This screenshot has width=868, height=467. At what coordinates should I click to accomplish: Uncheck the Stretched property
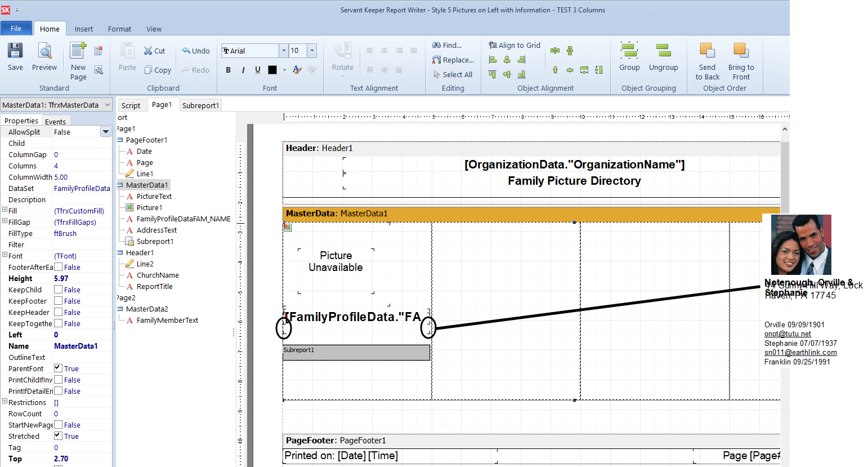pos(58,436)
